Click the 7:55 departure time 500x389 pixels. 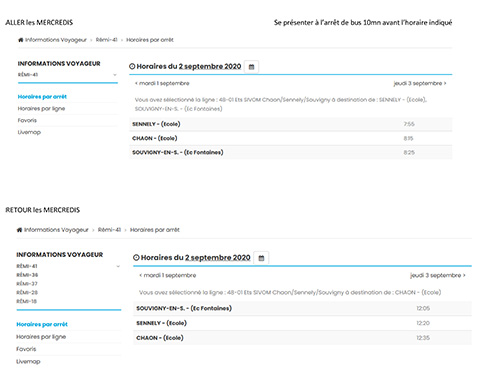pyautogui.click(x=409, y=124)
